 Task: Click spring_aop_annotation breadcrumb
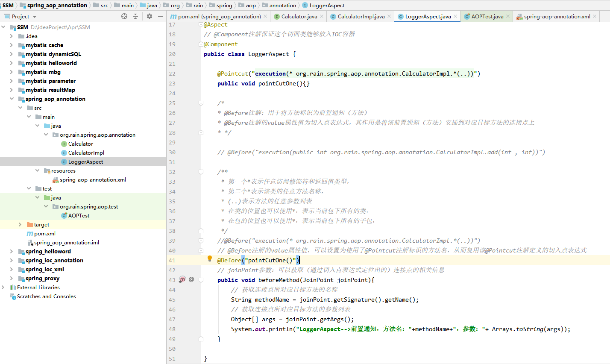coord(57,5)
